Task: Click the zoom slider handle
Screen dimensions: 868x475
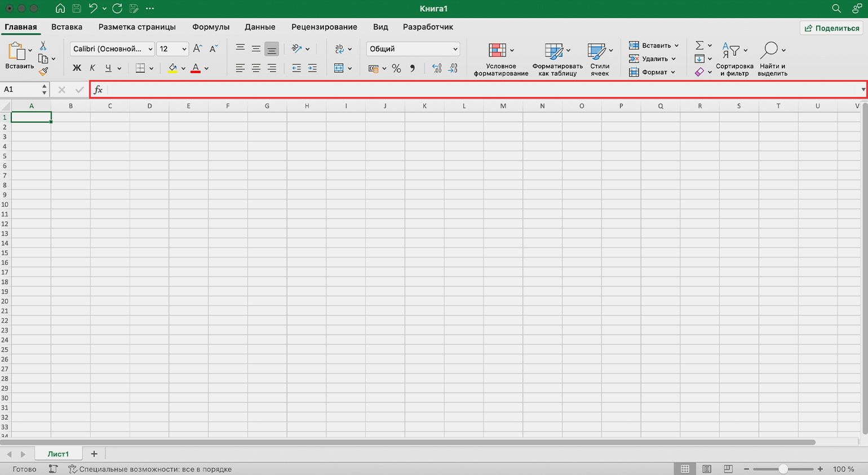Action: coord(783,469)
